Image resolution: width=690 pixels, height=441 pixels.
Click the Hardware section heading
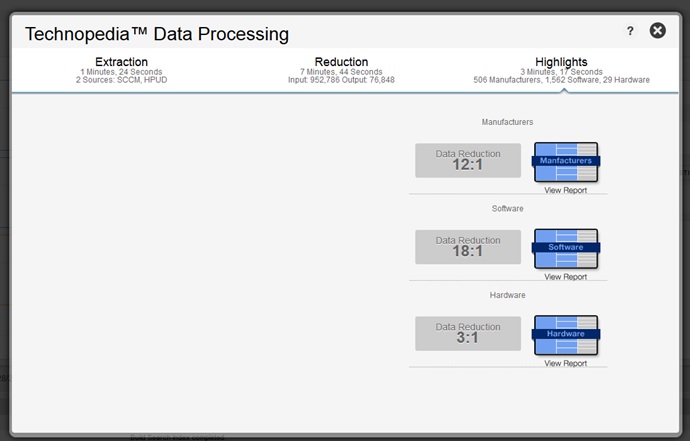pos(507,295)
